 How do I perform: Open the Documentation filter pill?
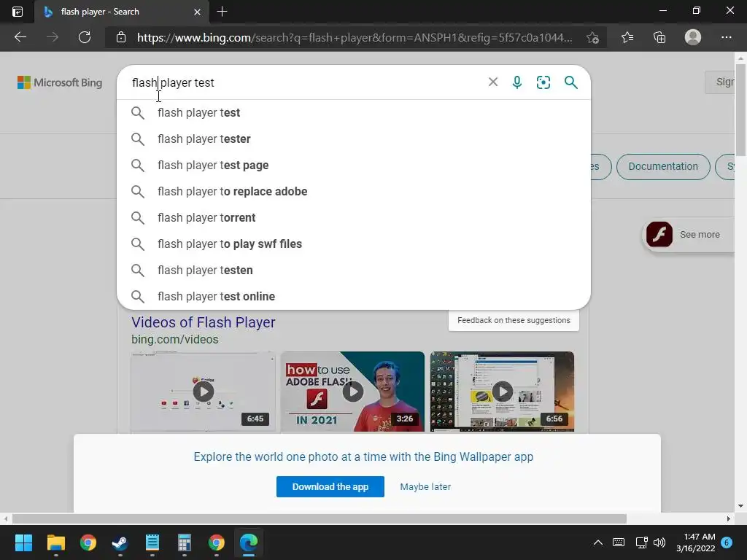click(x=662, y=167)
